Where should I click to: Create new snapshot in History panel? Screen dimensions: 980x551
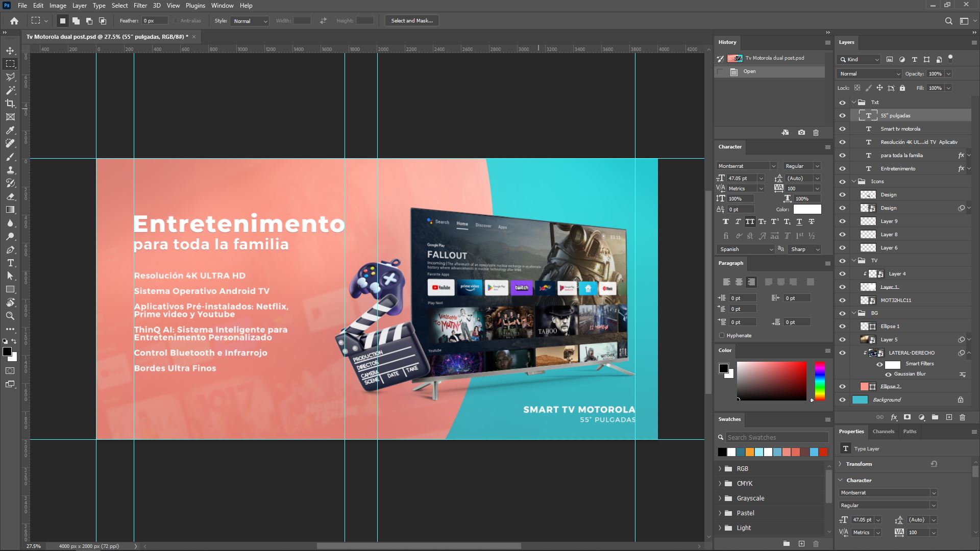pos(801,133)
